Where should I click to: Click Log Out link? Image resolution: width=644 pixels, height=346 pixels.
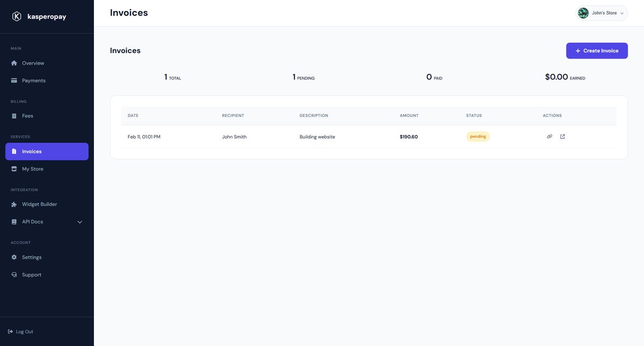[20, 331]
